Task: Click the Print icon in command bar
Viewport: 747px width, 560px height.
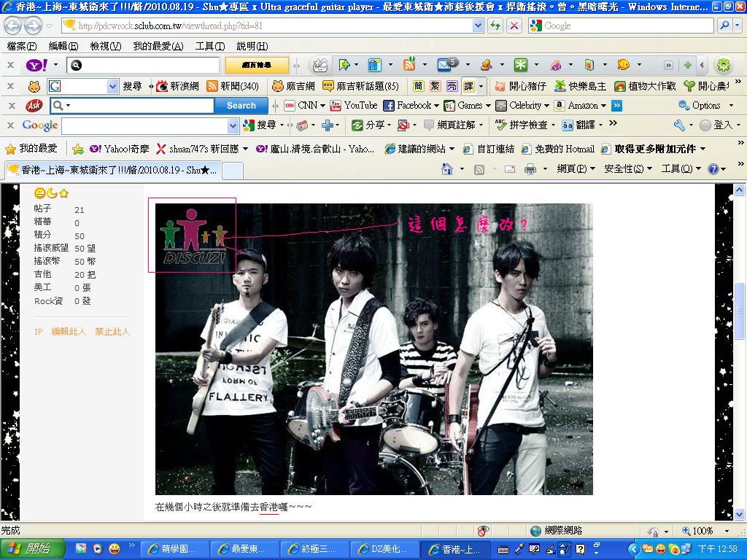Action: 530,169
